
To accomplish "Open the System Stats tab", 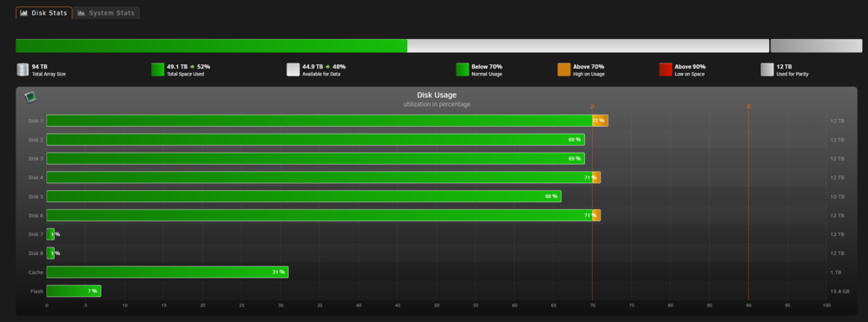I will (106, 13).
